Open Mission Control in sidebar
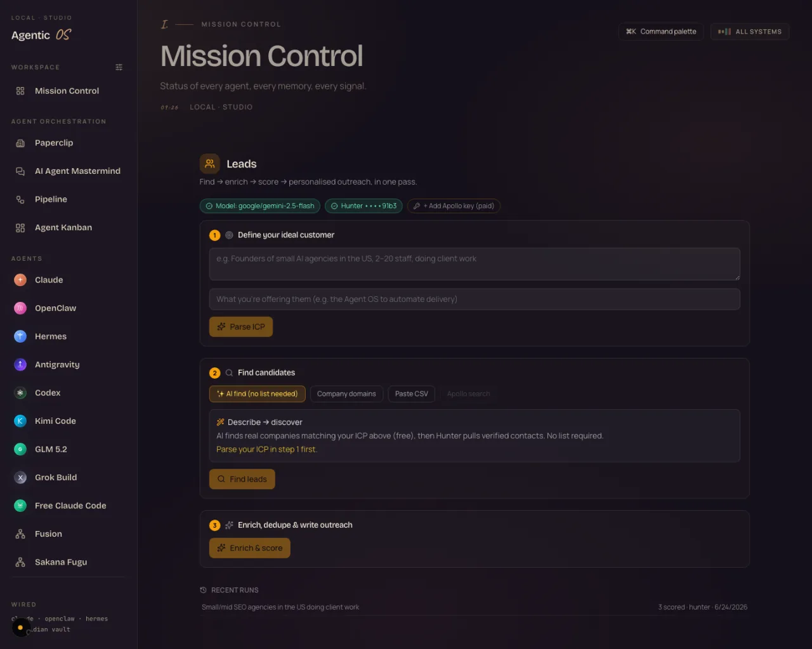812x649 pixels. tap(69, 91)
